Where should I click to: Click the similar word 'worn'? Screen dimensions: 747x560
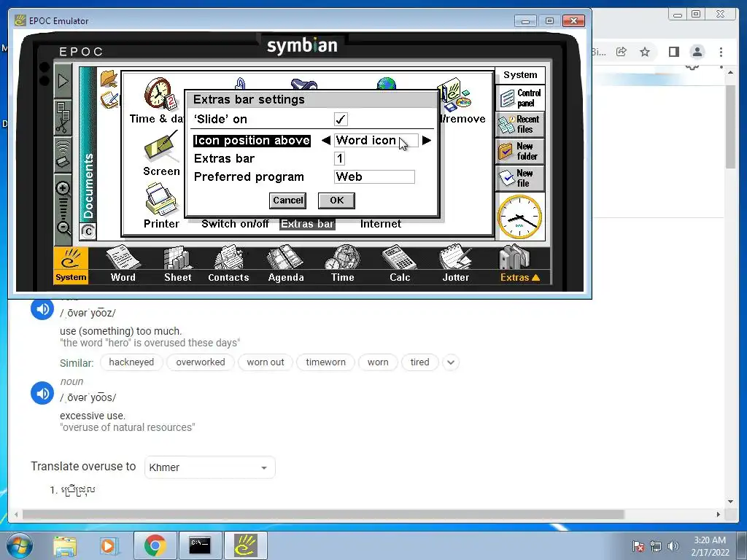pos(378,362)
